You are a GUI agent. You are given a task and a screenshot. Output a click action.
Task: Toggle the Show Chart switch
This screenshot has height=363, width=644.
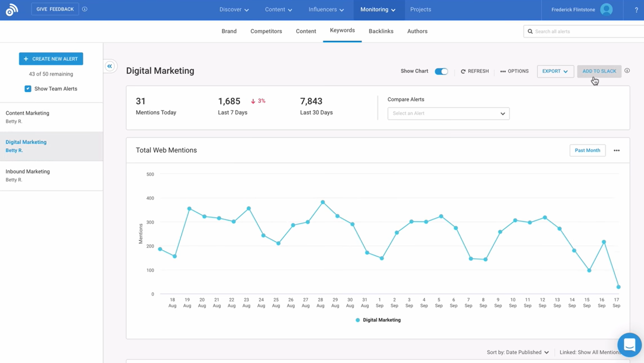click(x=441, y=71)
